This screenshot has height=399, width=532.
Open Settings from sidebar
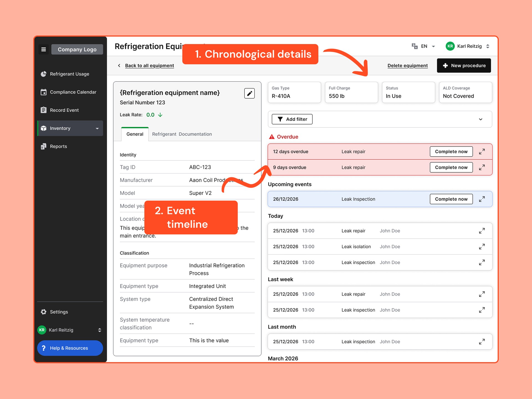click(59, 312)
